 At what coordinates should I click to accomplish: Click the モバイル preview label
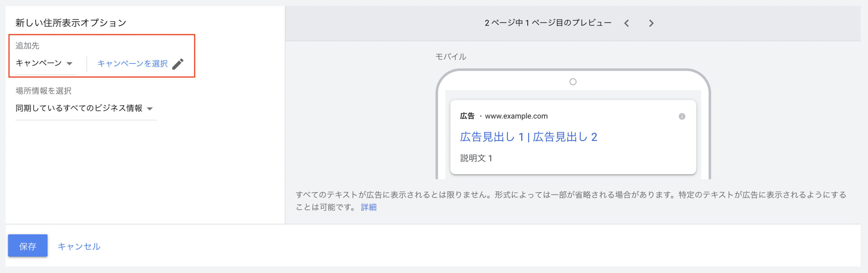pyautogui.click(x=451, y=57)
